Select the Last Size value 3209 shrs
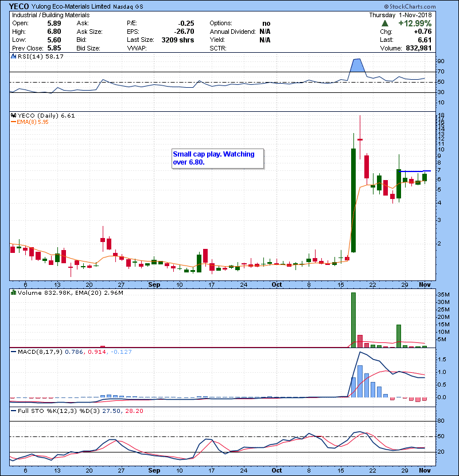Screen dimensions: 459x476 (178, 40)
